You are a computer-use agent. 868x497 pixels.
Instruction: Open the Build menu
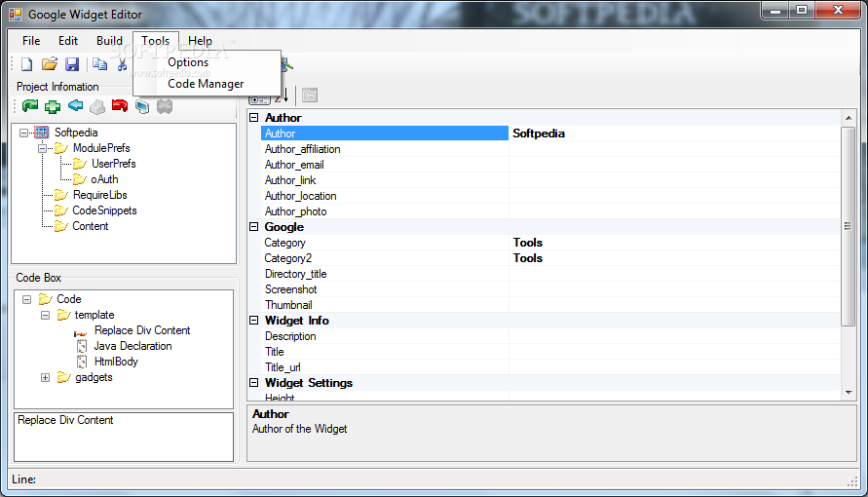(110, 41)
